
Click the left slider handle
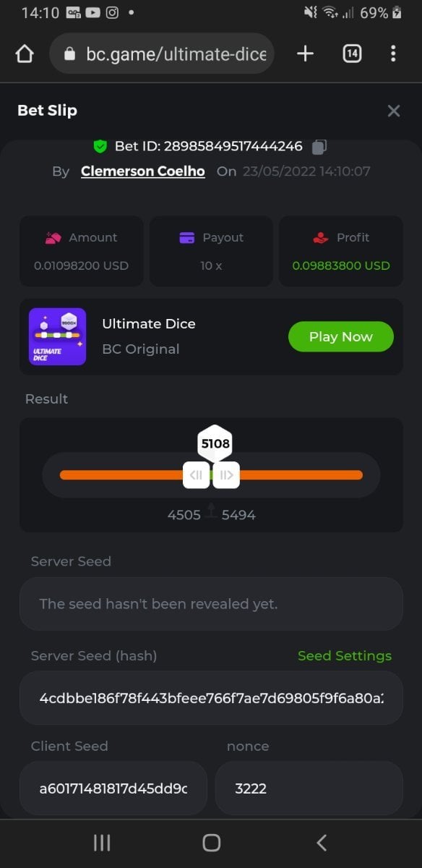[197, 475]
